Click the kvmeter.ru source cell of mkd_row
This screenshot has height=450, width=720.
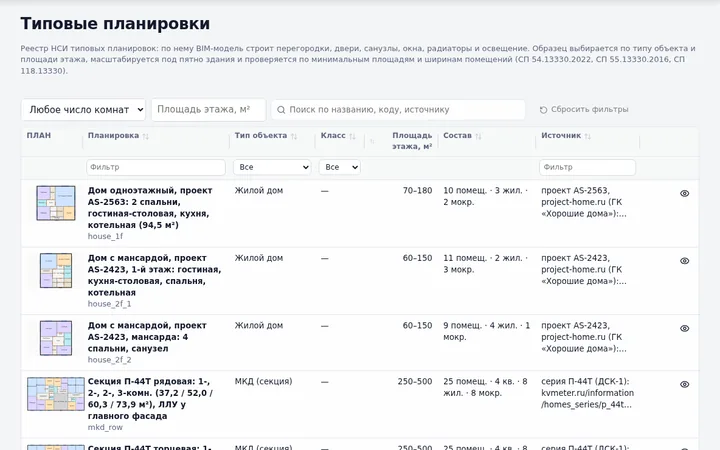(x=587, y=393)
